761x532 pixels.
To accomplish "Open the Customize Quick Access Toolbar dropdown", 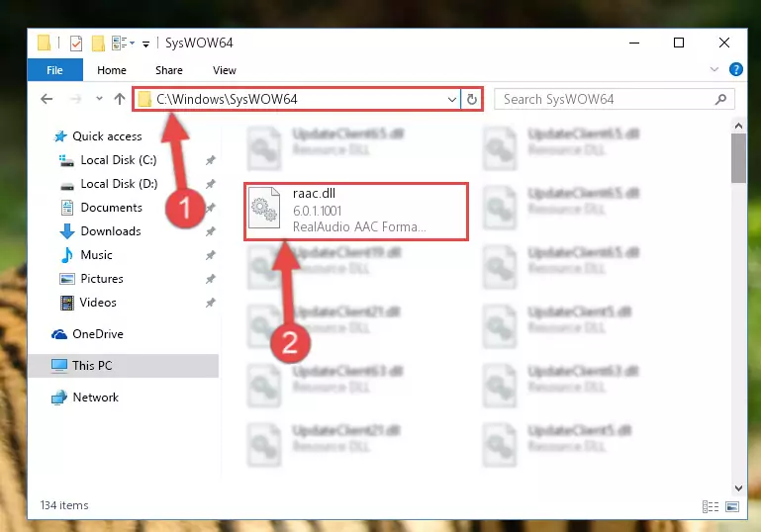I will [x=145, y=44].
